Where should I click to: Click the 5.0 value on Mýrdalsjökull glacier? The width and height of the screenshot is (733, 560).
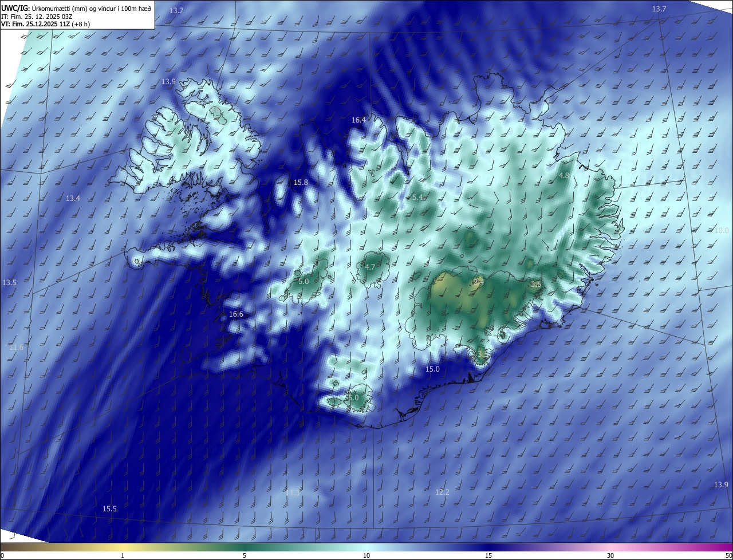(x=353, y=398)
